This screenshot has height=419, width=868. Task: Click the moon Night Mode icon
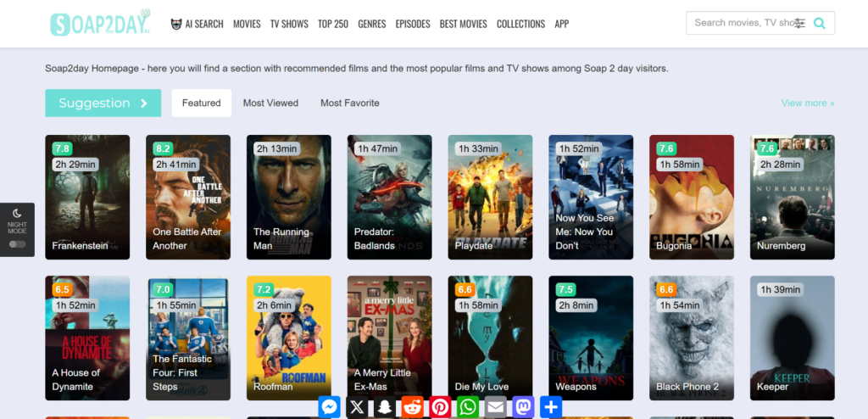pos(17,213)
